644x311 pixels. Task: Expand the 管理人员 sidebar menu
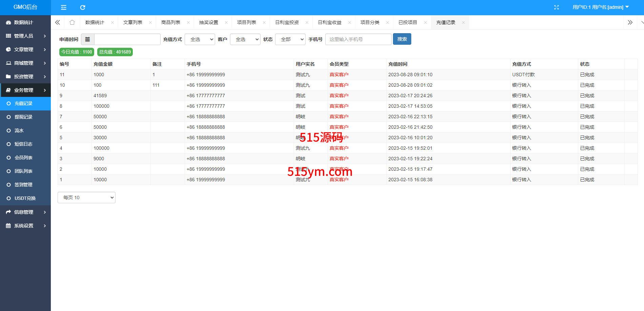click(25, 36)
